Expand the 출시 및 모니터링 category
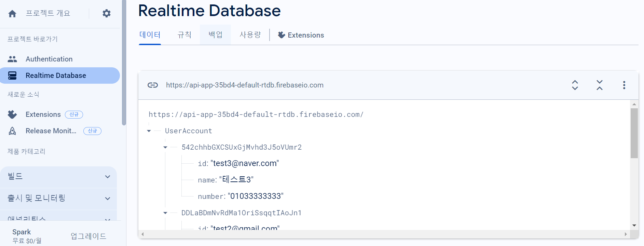This screenshot has height=246, width=644. tap(58, 199)
